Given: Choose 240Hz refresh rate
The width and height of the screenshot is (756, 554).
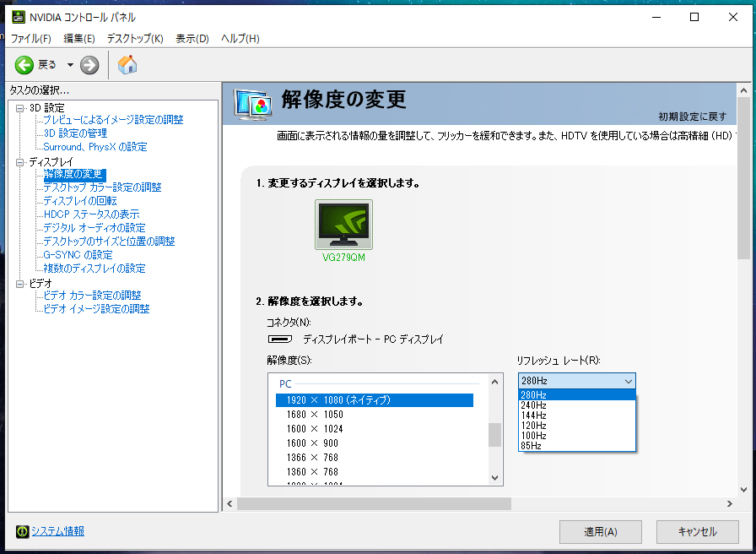Looking at the screenshot, I should 577,405.
